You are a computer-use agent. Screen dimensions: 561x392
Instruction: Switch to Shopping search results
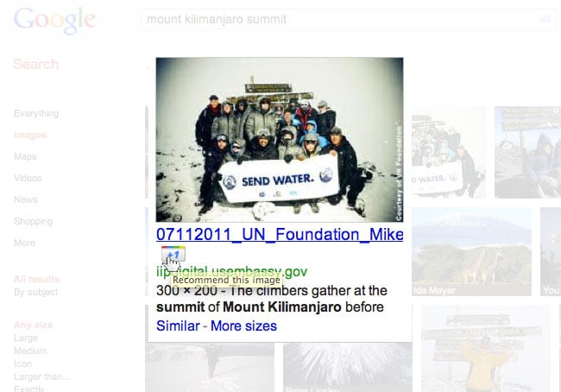coord(33,221)
